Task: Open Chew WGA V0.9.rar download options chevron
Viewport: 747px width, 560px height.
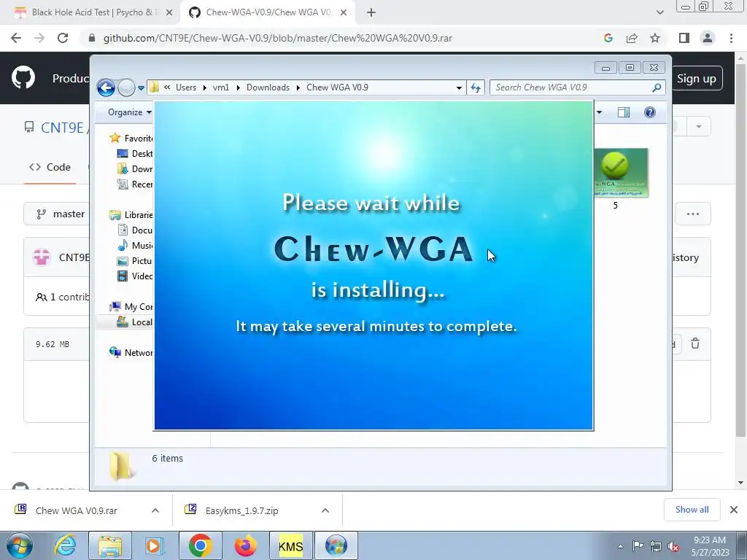Action: coord(155,510)
